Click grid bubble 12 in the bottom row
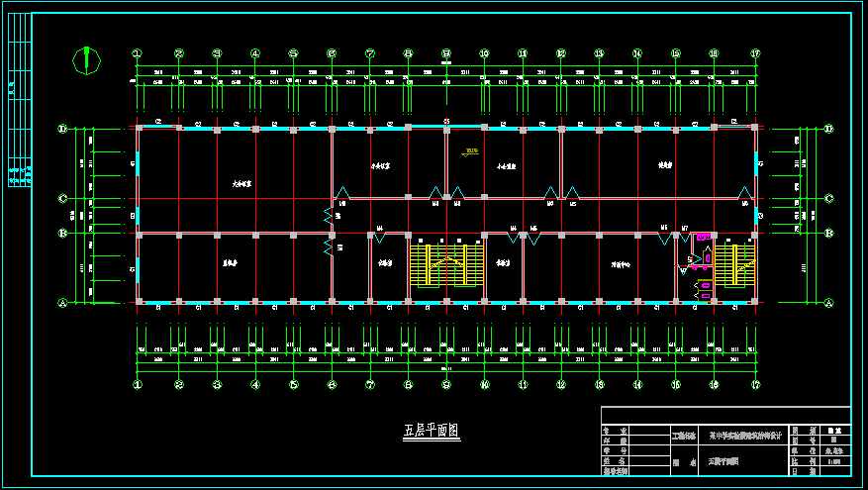Viewport: 868px width, 490px height. [560, 384]
